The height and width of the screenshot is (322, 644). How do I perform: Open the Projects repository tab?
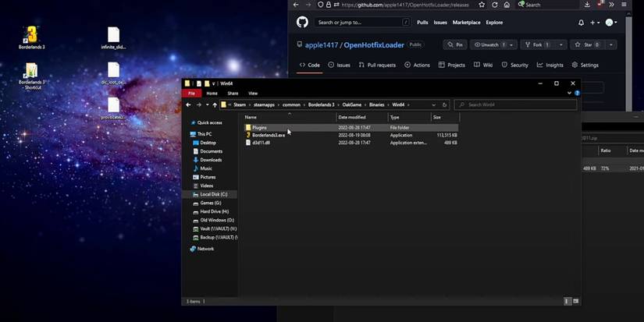[x=452, y=65]
